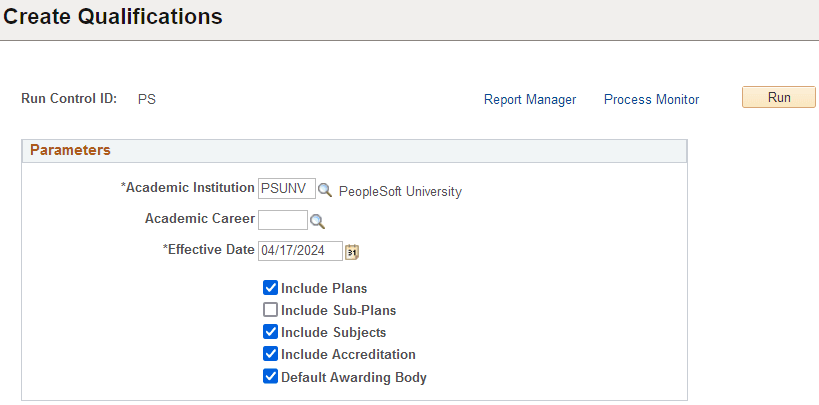
Task: Uncheck the Include Subjects checkbox
Action: [270, 332]
